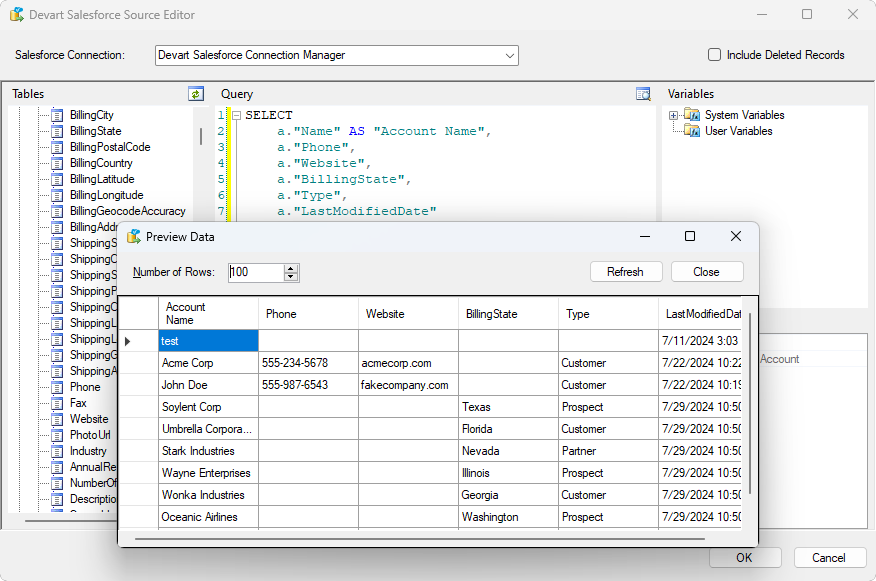Click the Close button in Preview Data

coord(706,272)
